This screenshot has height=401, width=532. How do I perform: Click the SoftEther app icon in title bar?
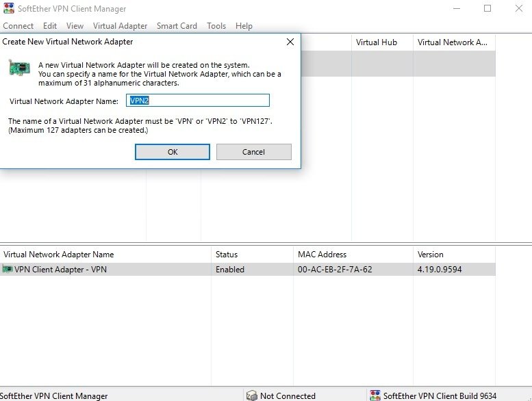(8, 8)
